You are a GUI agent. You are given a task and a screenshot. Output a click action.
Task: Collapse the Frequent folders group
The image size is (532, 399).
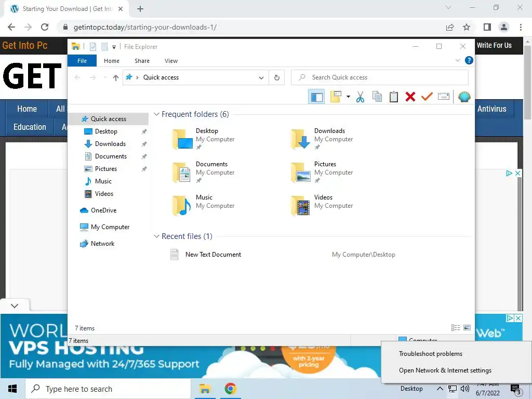[156, 114]
